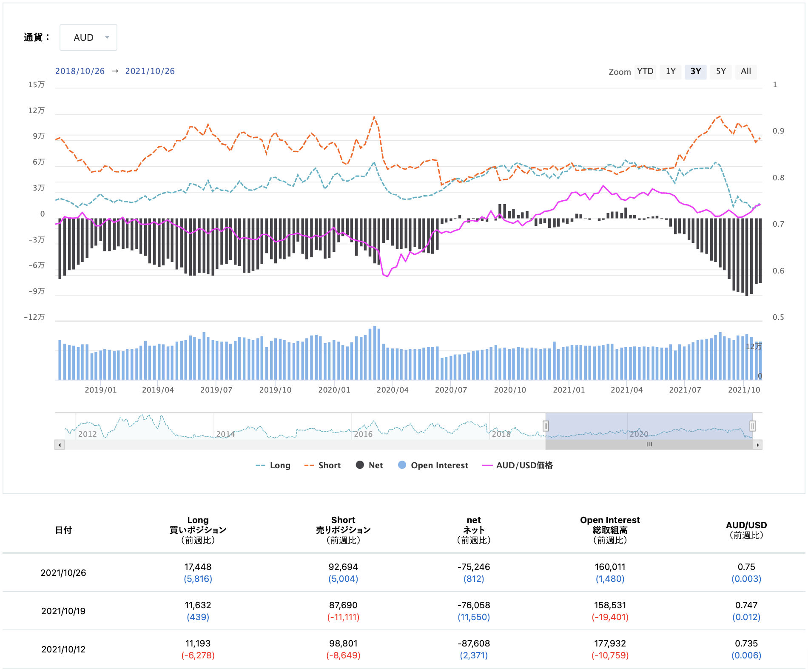Select the YTD zoom range
The image size is (808, 672).
pos(645,71)
